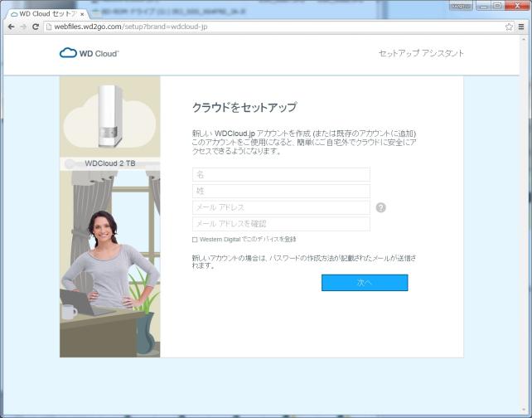Click the メール アドレス field
Screen dimensions: 532x418
[x=281, y=207]
